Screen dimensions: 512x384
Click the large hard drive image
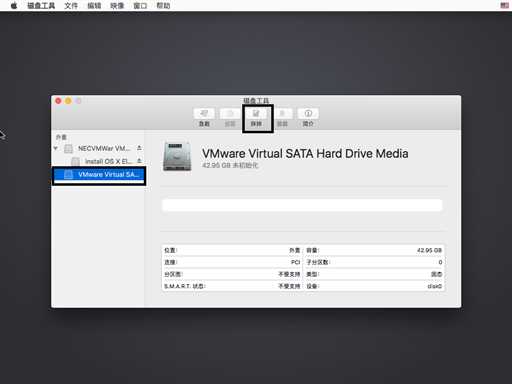point(177,156)
